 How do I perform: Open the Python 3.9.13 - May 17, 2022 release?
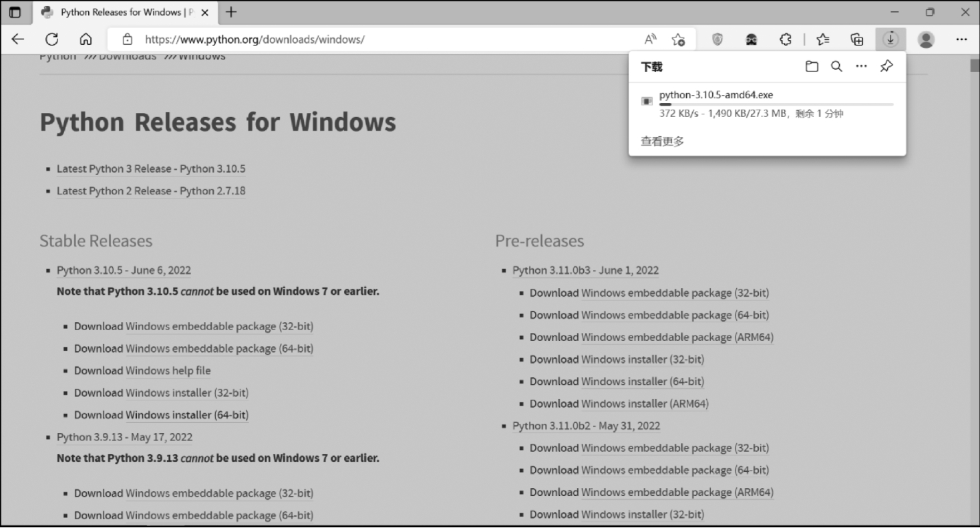124,437
